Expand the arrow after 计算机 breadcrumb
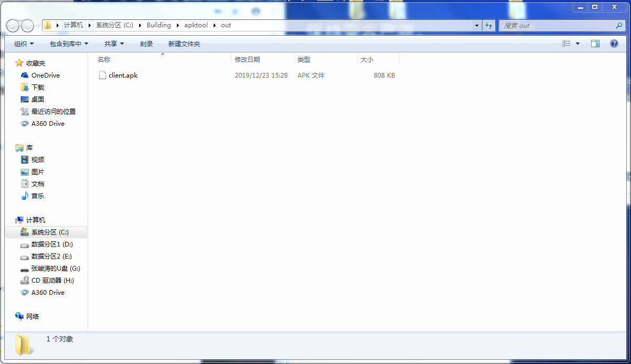 [90, 25]
